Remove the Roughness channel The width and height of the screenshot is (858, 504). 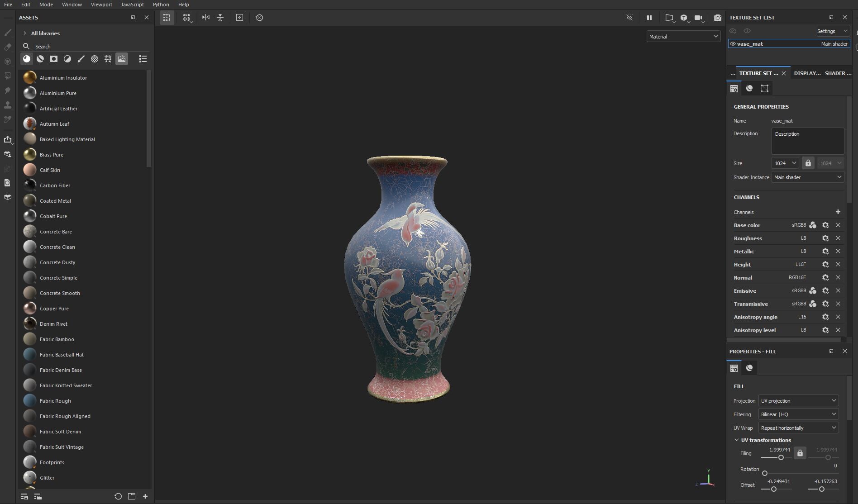point(838,238)
